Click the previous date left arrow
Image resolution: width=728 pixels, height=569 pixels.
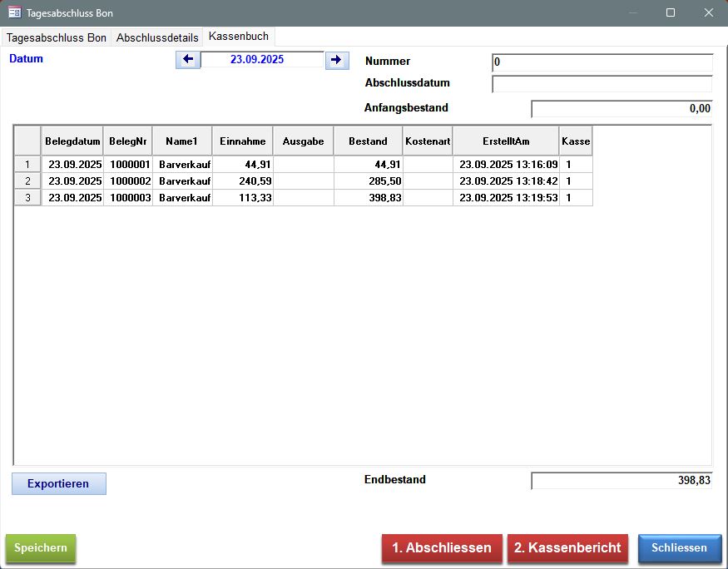pyautogui.click(x=187, y=60)
